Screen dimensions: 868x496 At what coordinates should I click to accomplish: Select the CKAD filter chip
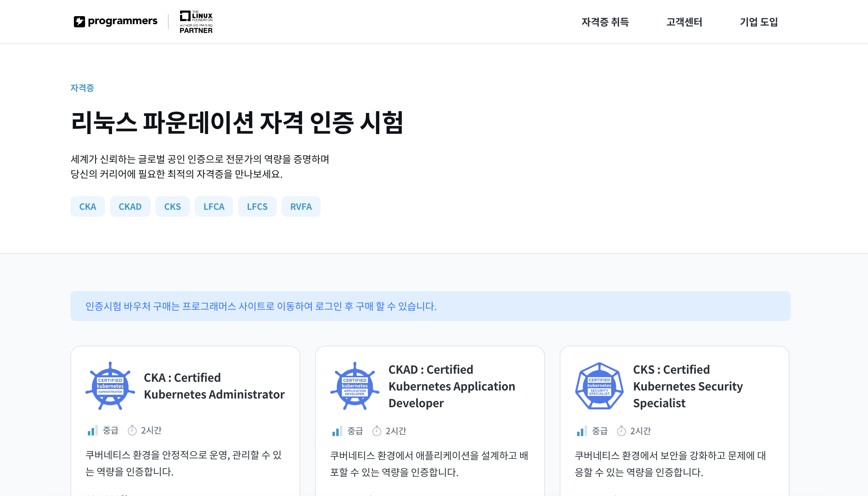coord(130,206)
